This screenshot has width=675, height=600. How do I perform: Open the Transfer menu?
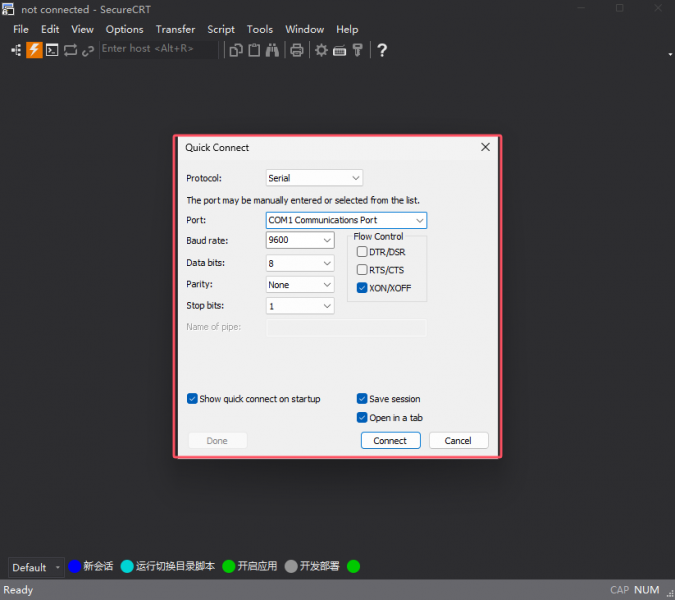[x=175, y=29]
